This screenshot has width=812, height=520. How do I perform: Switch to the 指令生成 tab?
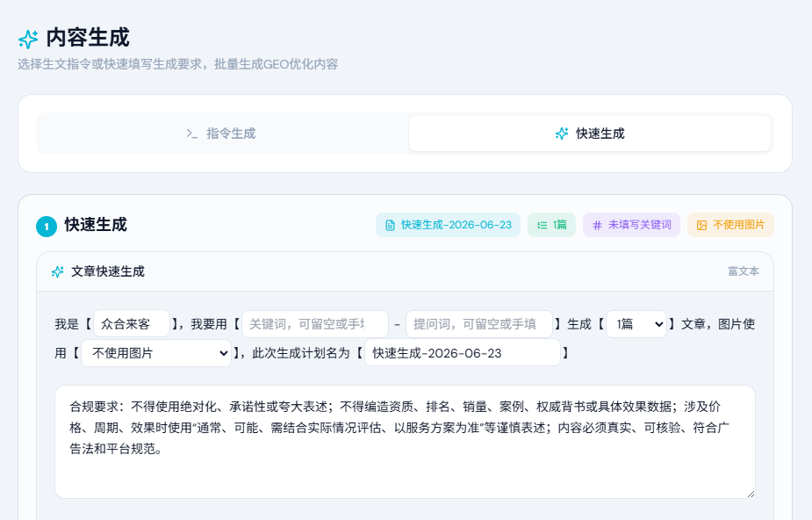click(x=222, y=134)
